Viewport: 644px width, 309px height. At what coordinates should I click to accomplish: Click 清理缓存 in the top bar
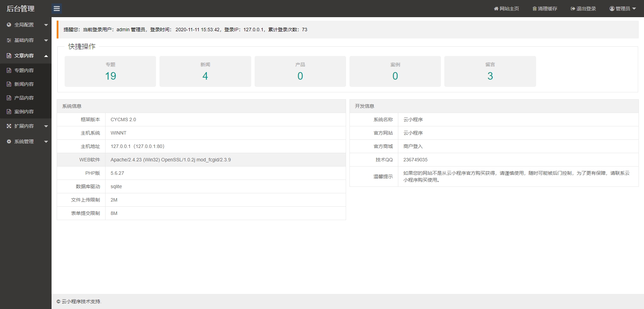pos(545,9)
